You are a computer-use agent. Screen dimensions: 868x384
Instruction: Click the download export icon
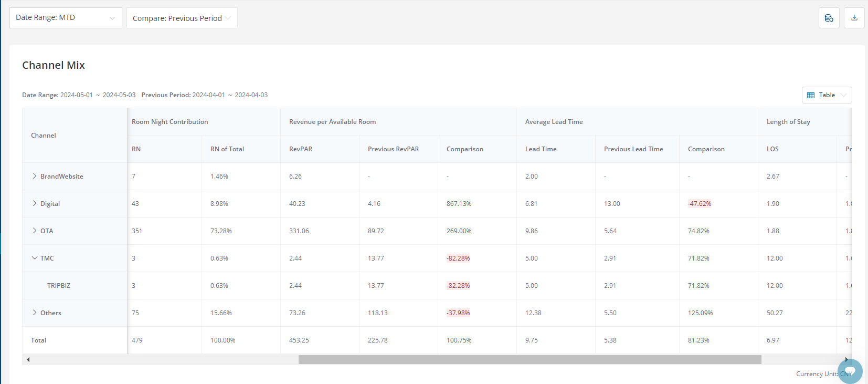click(x=854, y=18)
